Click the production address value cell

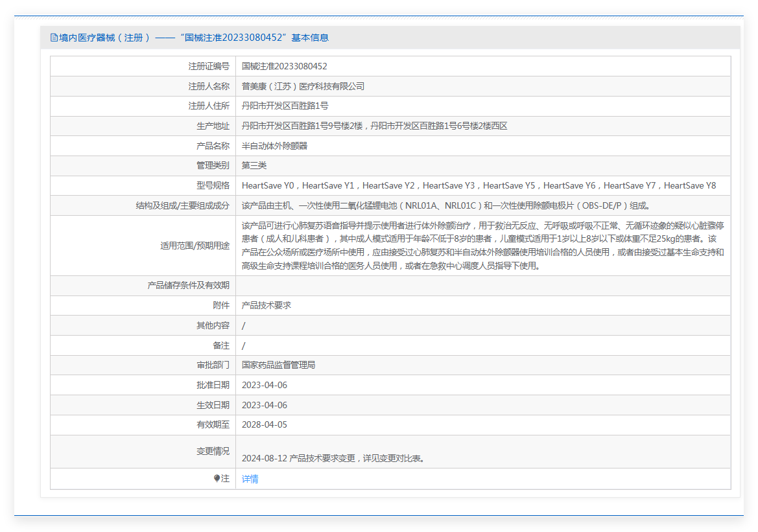point(374,126)
